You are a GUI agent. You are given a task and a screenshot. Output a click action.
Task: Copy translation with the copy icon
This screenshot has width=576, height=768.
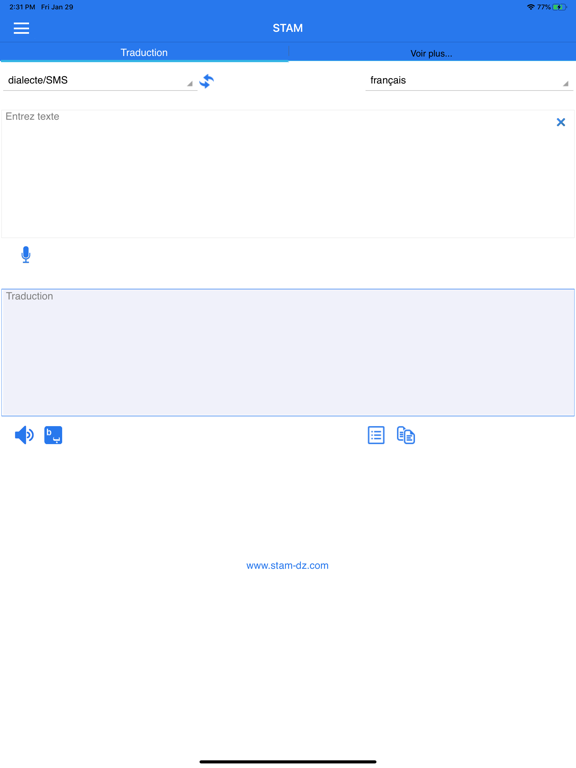[x=406, y=435]
